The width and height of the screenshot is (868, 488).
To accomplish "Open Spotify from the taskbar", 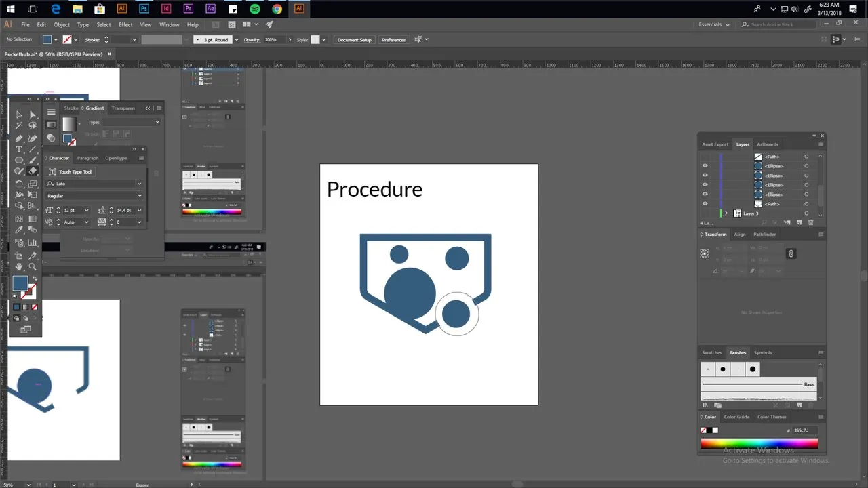I will click(255, 9).
